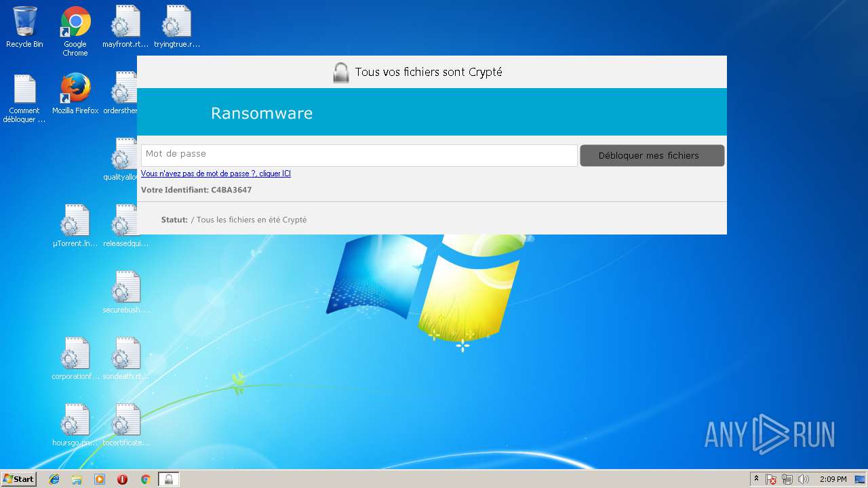The height and width of the screenshot is (488, 868).
Task: Open the red Opera icon in taskbar
Action: (x=122, y=479)
